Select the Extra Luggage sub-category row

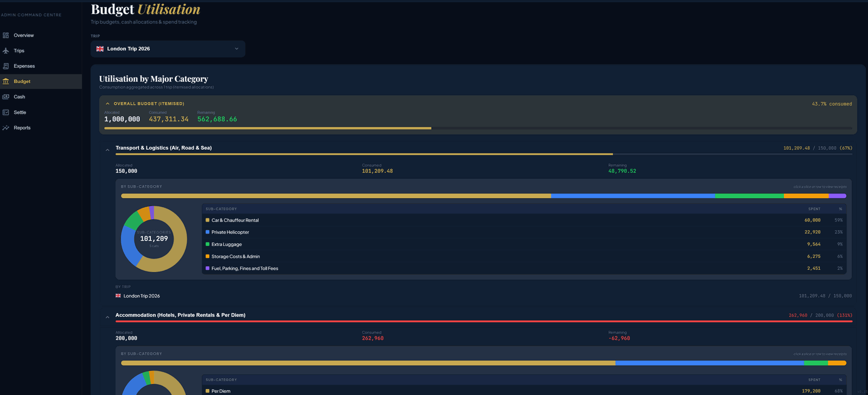[524, 244]
